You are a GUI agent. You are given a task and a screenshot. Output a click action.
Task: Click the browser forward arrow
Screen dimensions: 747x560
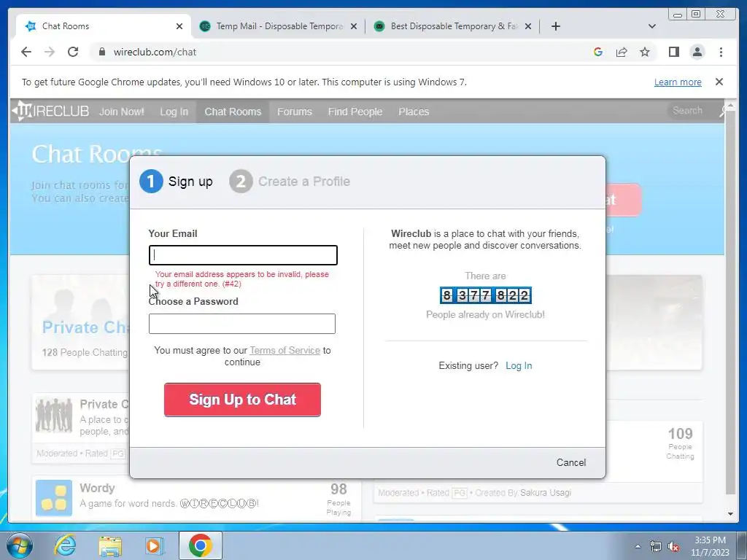50,52
